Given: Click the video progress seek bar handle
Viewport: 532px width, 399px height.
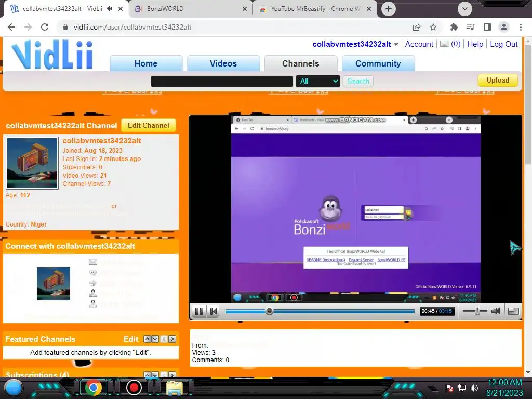Looking at the screenshot, I should click(x=270, y=311).
